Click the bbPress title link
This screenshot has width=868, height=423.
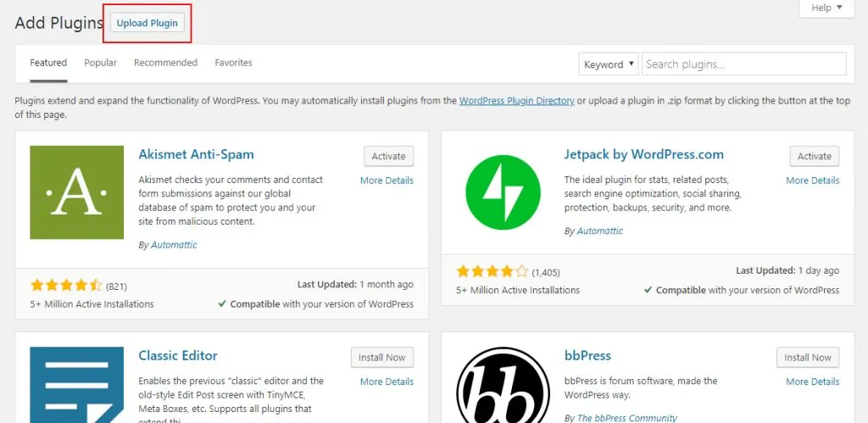587,355
